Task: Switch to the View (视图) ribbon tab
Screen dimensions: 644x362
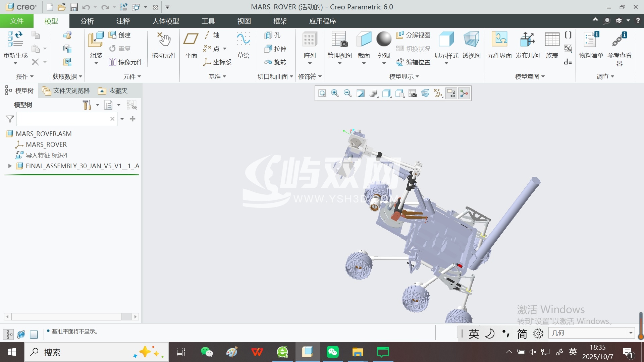Action: pos(244,21)
